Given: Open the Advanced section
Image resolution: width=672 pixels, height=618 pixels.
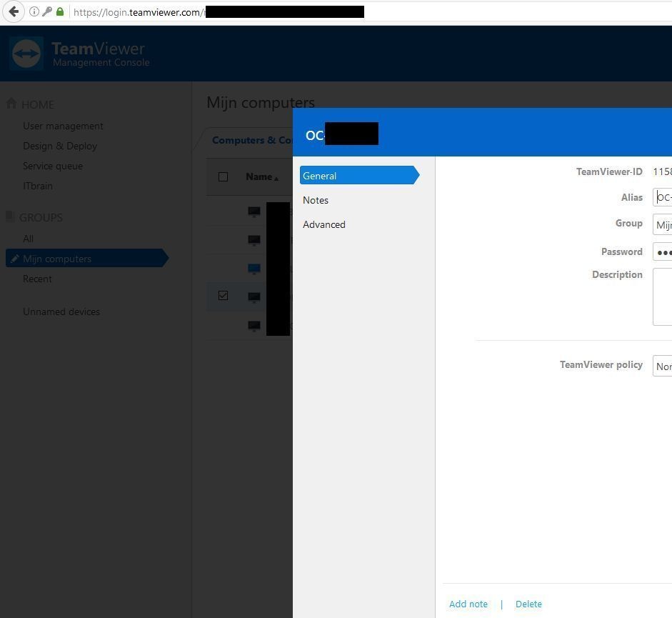Looking at the screenshot, I should coord(324,224).
